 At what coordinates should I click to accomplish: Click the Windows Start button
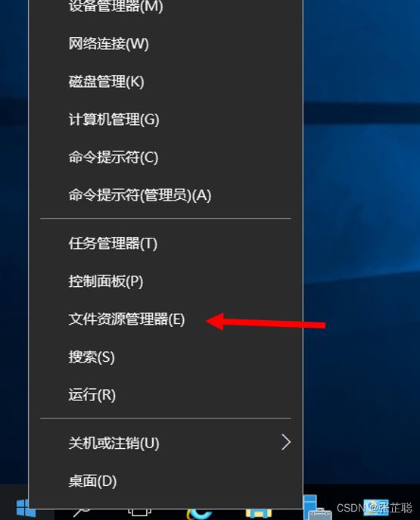[x=24, y=507]
